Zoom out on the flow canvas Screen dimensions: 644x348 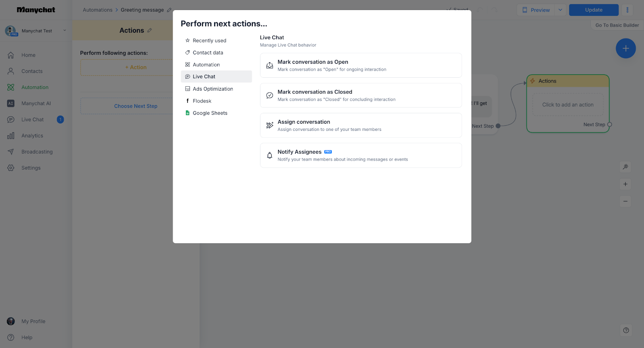(x=625, y=201)
